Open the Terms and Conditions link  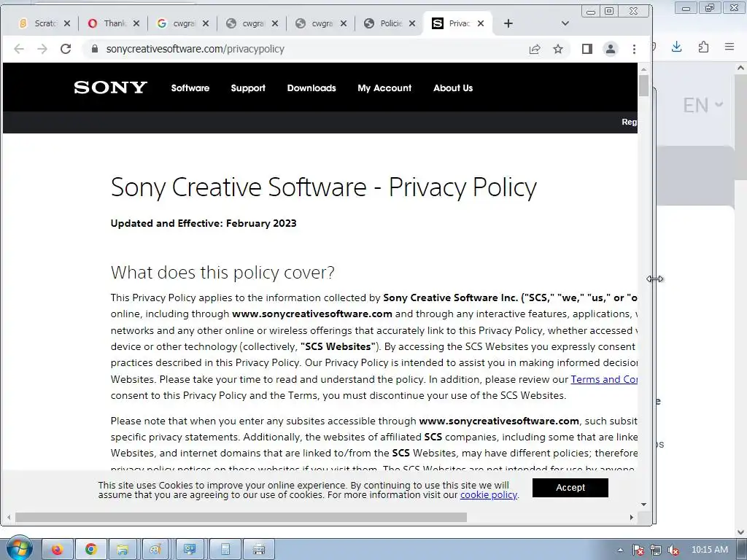604,379
